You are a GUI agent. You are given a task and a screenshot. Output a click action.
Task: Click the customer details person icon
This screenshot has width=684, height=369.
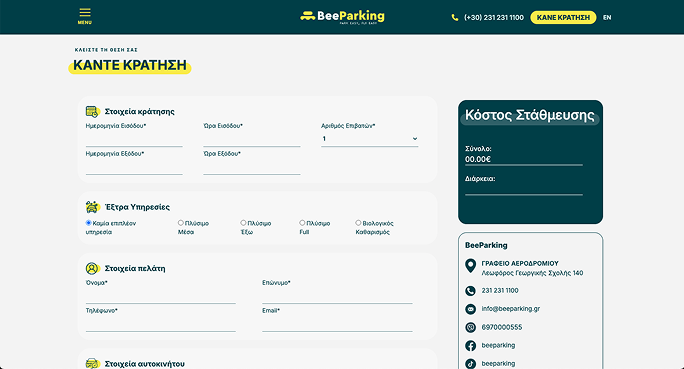pyautogui.click(x=92, y=268)
